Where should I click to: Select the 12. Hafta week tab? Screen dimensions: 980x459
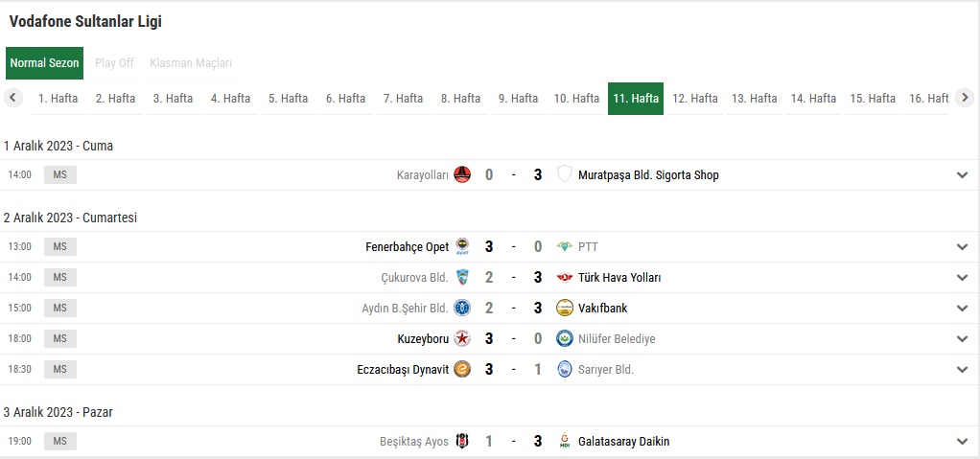click(695, 99)
